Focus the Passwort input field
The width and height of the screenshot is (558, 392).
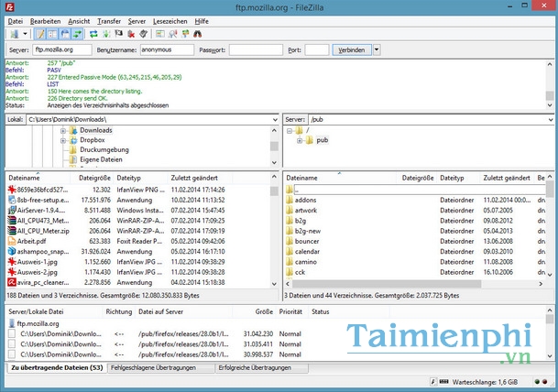(256, 49)
